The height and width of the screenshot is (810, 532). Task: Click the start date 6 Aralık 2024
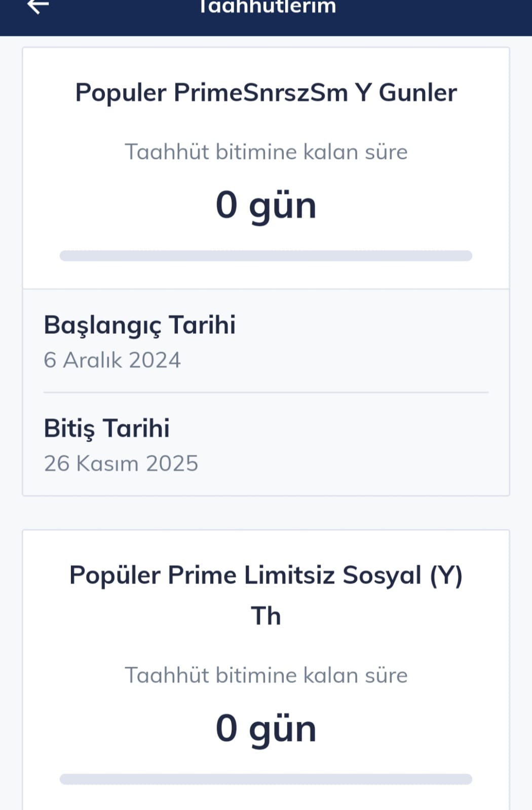112,360
